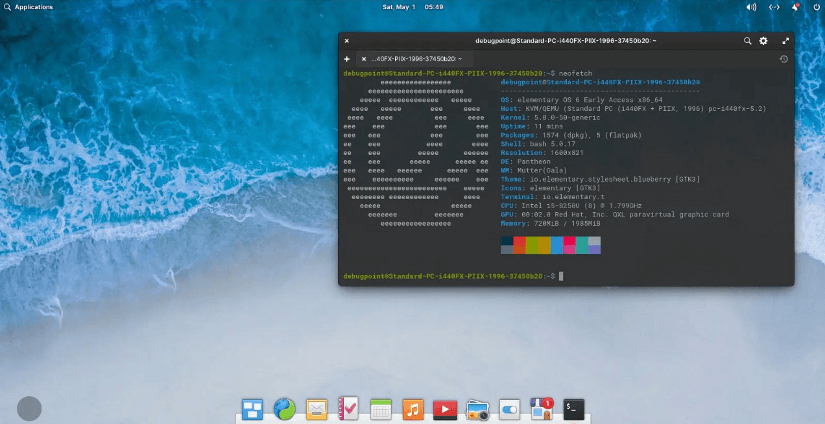Screen dimensions: 825x424
Task: Click the Resolution line 1600x821
Action: click(x=542, y=153)
